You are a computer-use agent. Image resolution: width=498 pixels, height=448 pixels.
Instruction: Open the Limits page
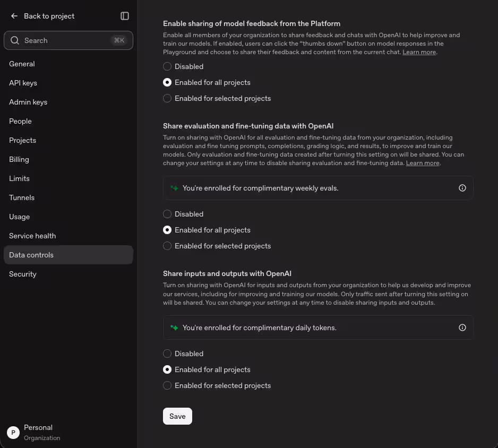coord(68,178)
